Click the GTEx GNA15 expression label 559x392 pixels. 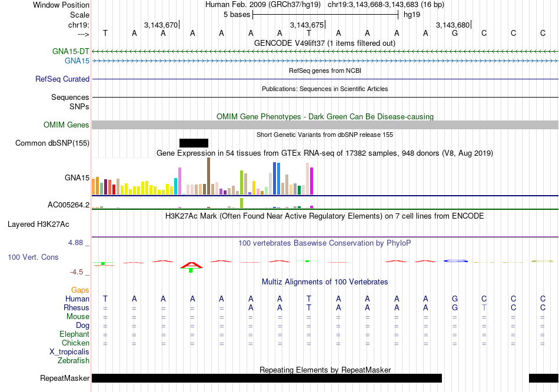(x=77, y=177)
